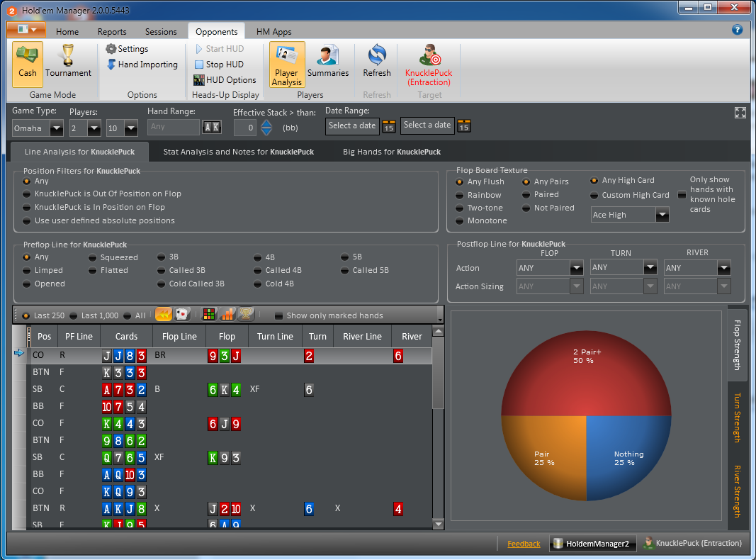The width and height of the screenshot is (756, 560).
Task: Select the Cash game mode icon
Action: pyautogui.click(x=27, y=65)
